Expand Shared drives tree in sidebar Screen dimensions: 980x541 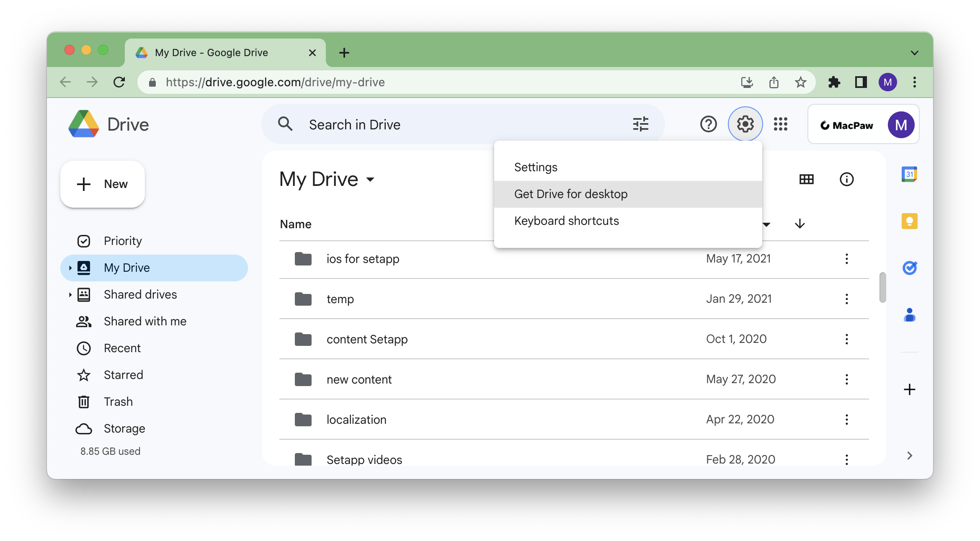[70, 295]
